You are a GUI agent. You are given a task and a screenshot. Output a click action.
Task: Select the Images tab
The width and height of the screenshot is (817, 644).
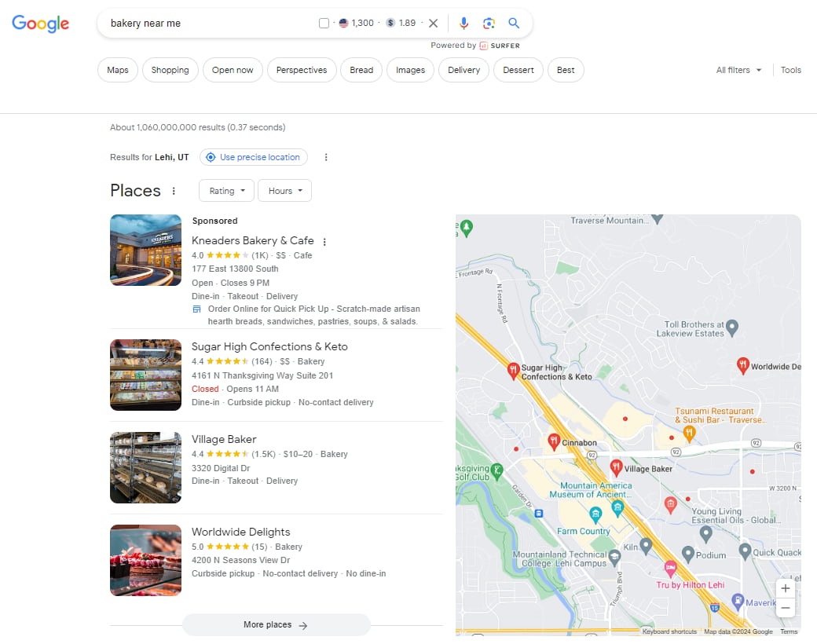click(x=410, y=70)
